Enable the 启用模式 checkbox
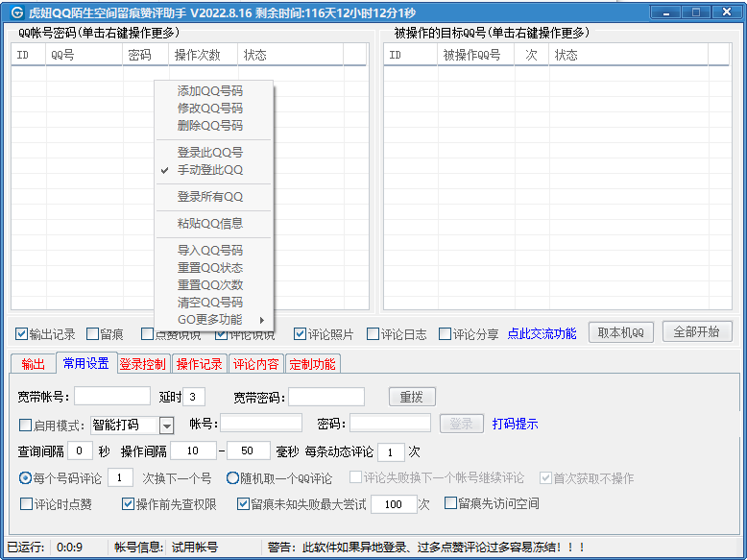This screenshot has width=747, height=560. tap(25, 425)
